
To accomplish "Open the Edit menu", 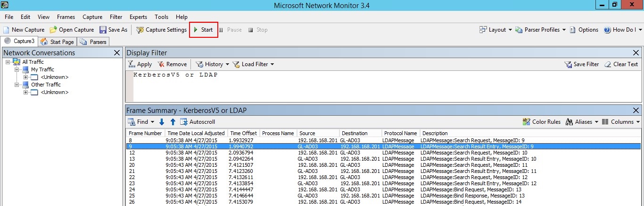I will click(x=25, y=17).
